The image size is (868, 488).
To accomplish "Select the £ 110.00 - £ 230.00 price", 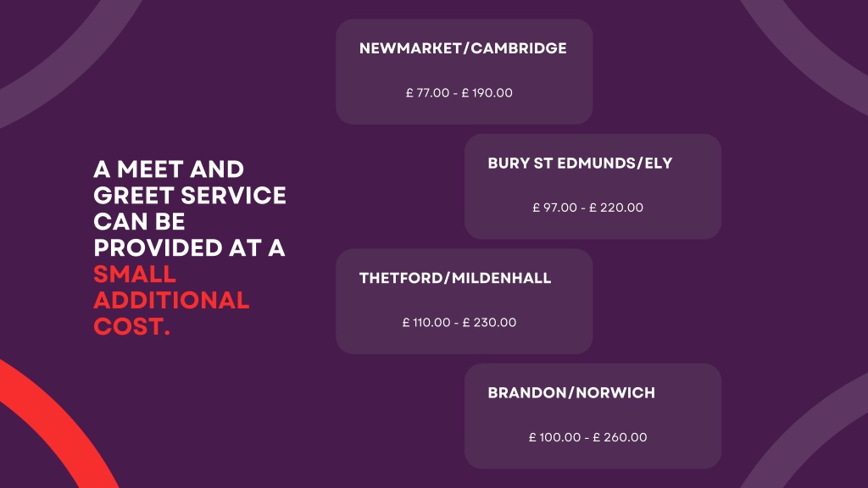I will [459, 322].
